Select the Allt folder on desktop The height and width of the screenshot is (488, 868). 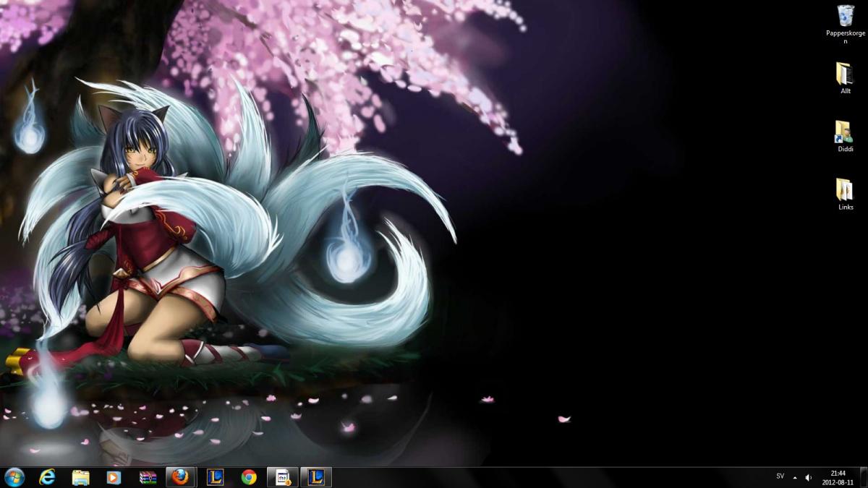[845, 74]
